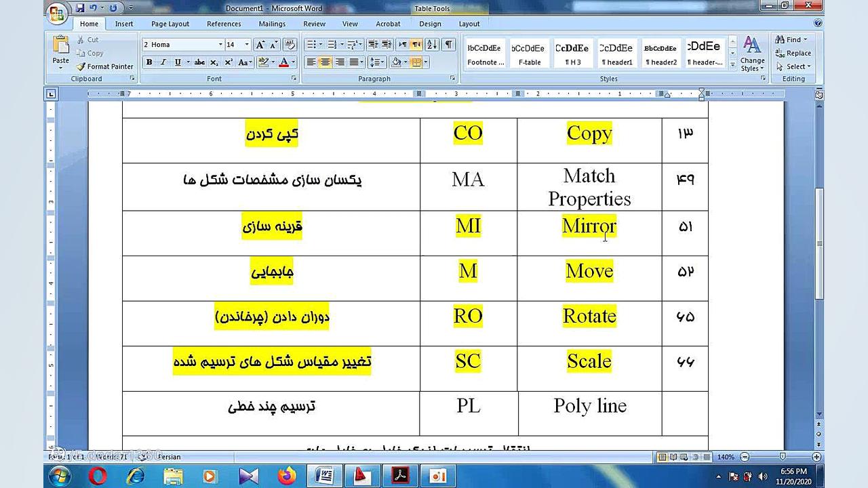Click the Shrink Font icon
Screen dimensions: 868x488
tap(274, 45)
